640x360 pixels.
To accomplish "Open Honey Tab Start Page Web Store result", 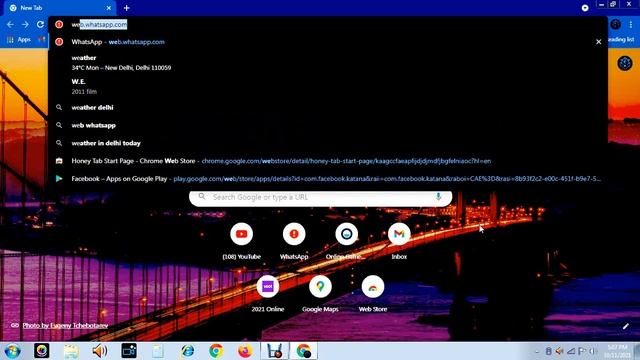I will 327,161.
